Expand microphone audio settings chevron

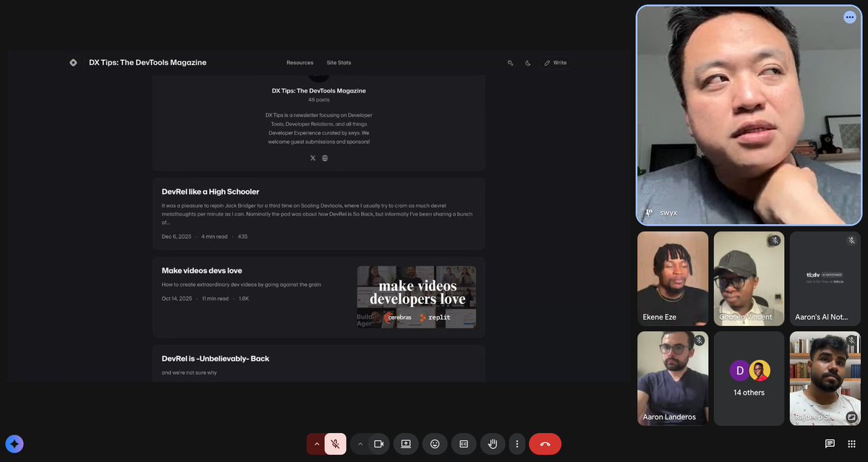[317, 444]
